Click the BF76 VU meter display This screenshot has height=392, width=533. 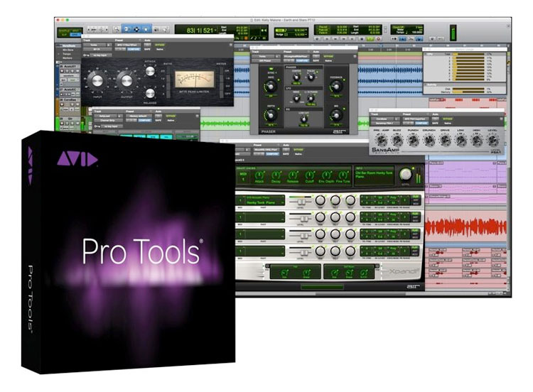(x=195, y=80)
